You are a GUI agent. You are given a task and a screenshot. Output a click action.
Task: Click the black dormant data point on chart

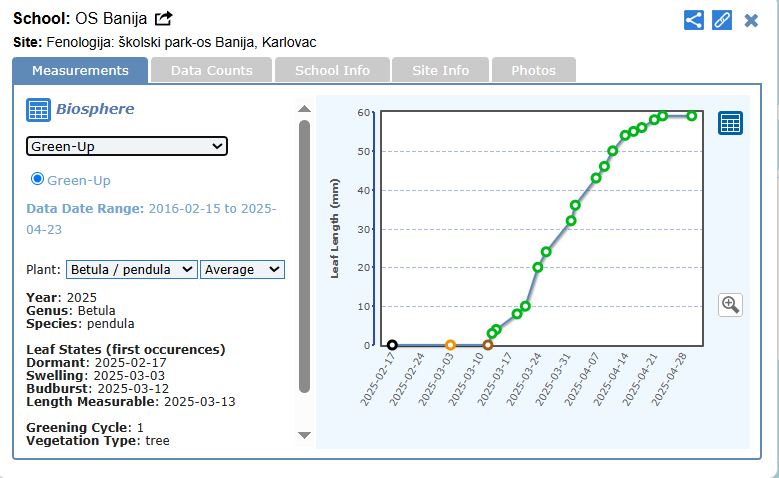point(392,345)
